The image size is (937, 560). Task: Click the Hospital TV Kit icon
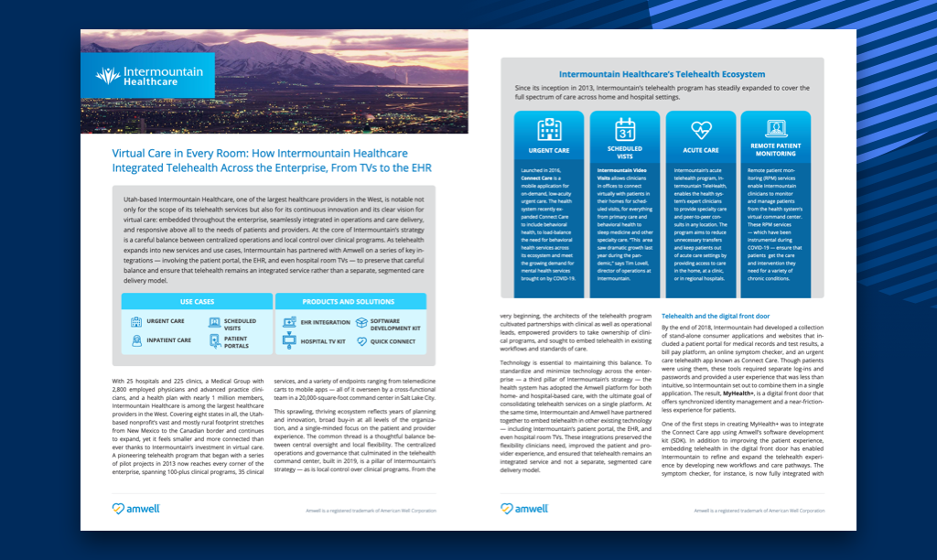pyautogui.click(x=290, y=341)
